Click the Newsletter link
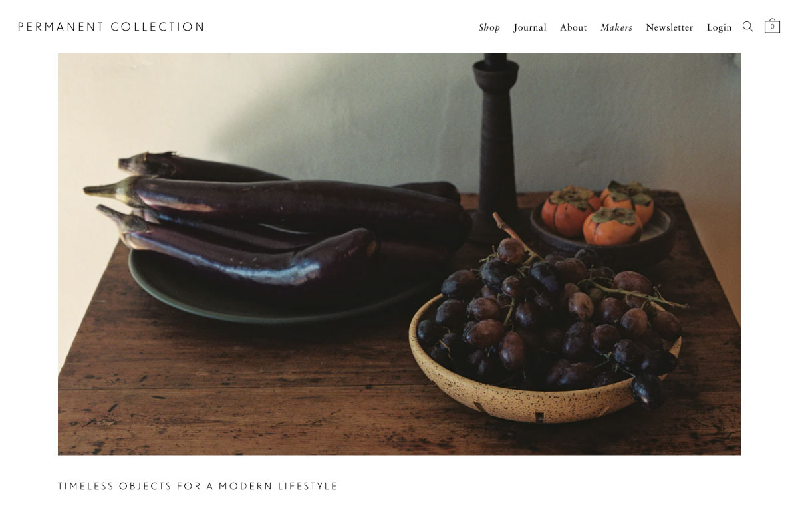This screenshot has height=532, width=798. pyautogui.click(x=669, y=27)
